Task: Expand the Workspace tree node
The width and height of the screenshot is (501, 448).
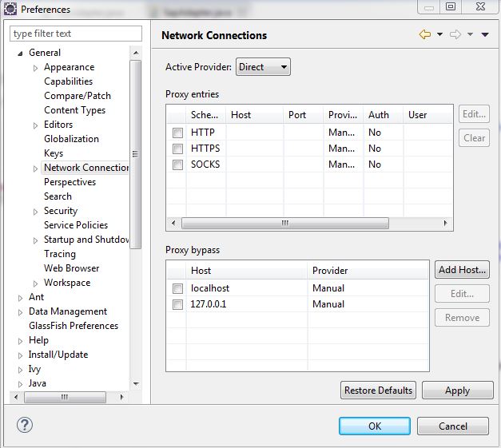Action: [35, 283]
